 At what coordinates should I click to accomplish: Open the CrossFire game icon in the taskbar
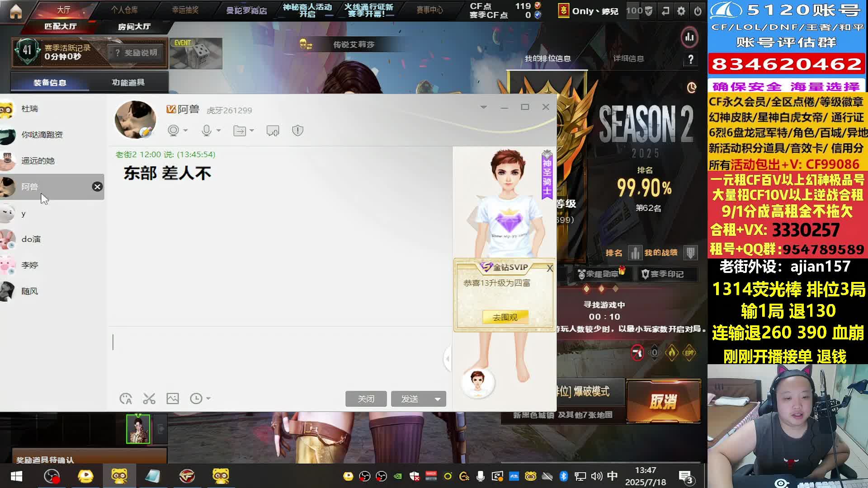187,476
